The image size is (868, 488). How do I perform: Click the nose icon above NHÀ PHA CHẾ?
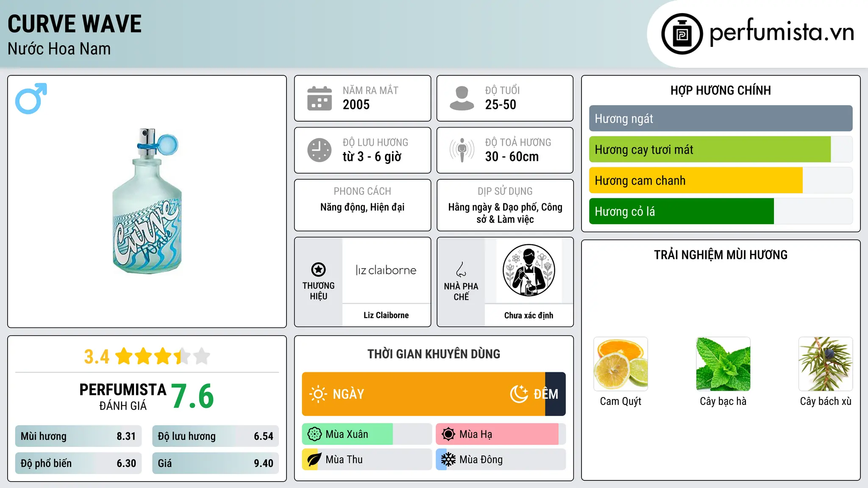click(461, 269)
